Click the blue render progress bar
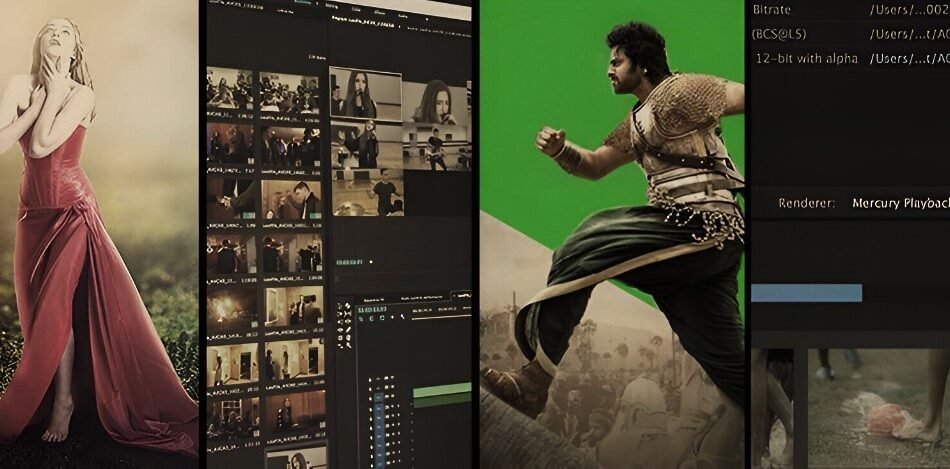The image size is (950, 469). pyautogui.click(x=806, y=293)
